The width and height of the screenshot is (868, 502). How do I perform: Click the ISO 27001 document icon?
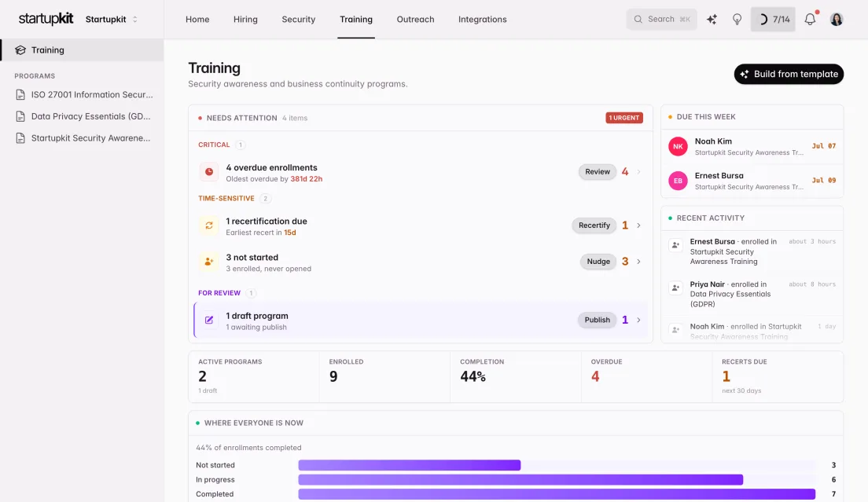[x=20, y=94]
